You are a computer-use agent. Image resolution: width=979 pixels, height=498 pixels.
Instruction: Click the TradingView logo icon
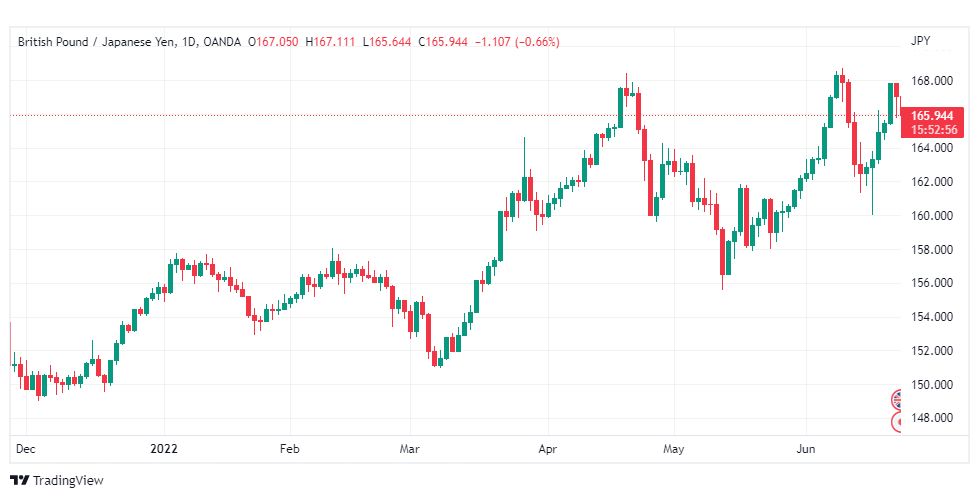19,480
